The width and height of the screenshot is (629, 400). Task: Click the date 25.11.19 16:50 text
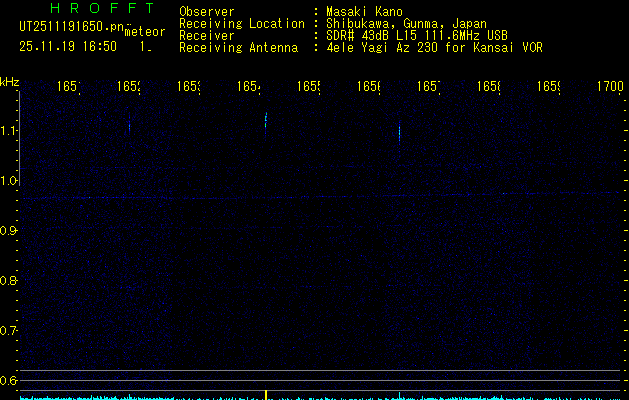(x=68, y=46)
